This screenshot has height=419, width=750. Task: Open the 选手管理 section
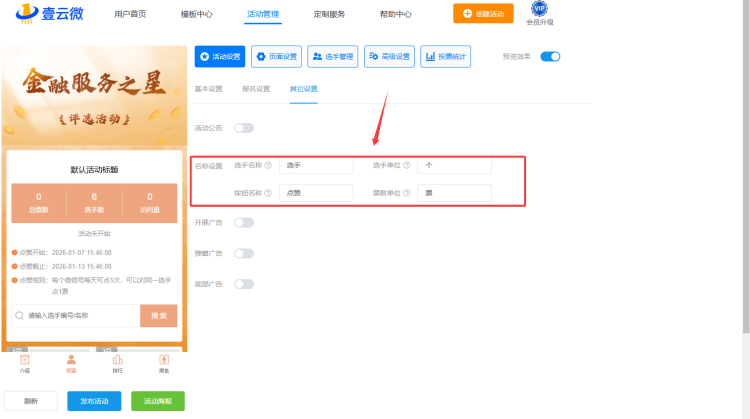[x=333, y=57]
